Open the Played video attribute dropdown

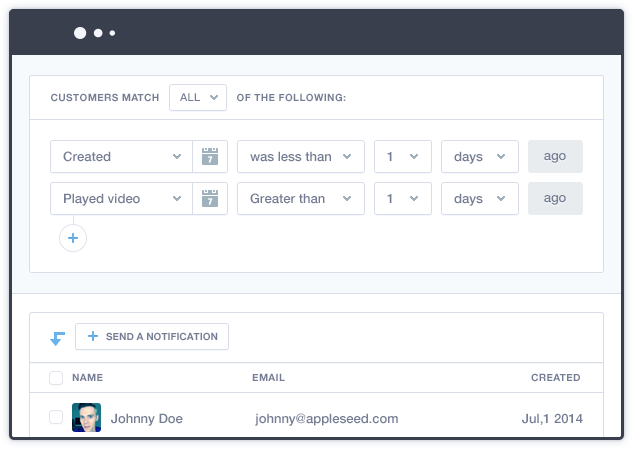(x=122, y=199)
